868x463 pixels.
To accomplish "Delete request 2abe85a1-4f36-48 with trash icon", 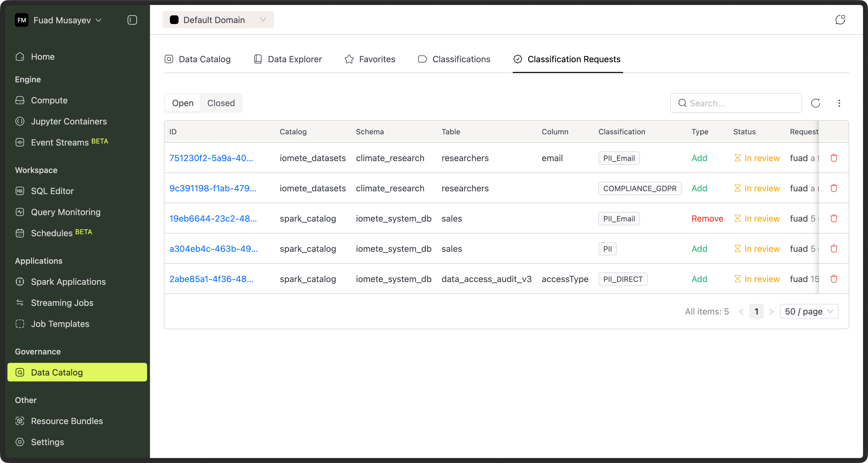I will pyautogui.click(x=834, y=279).
